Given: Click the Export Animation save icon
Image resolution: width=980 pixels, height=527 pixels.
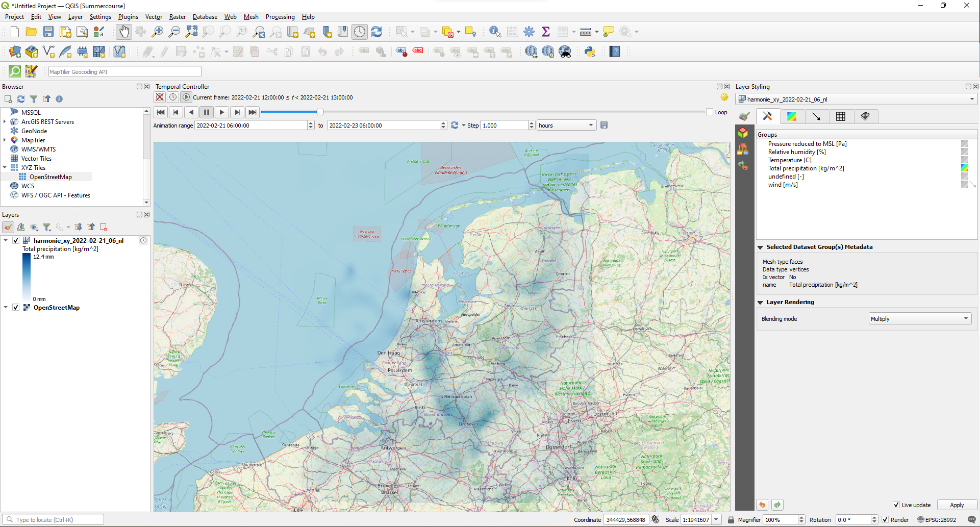Looking at the screenshot, I should point(604,125).
